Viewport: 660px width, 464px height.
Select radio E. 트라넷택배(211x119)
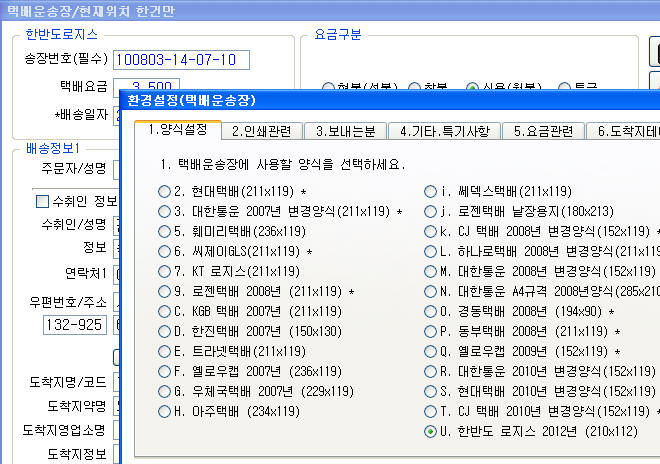point(164,352)
